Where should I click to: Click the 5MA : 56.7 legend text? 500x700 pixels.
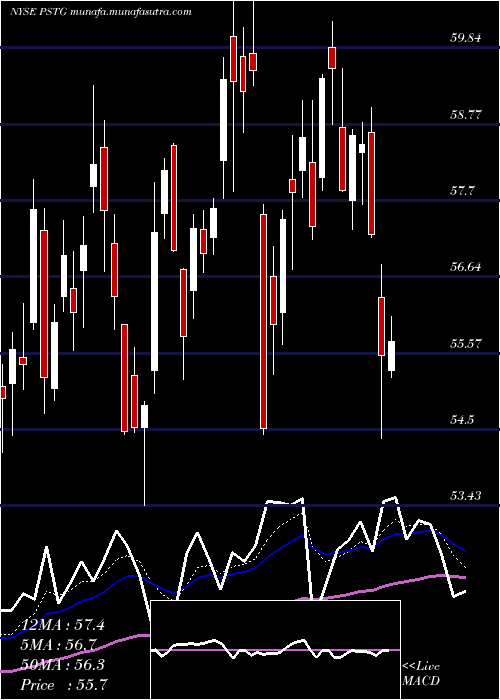coord(60,645)
